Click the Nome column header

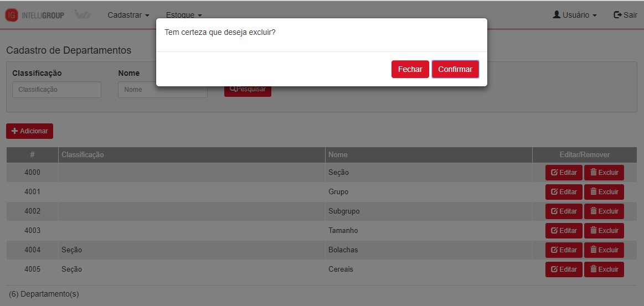click(x=338, y=155)
